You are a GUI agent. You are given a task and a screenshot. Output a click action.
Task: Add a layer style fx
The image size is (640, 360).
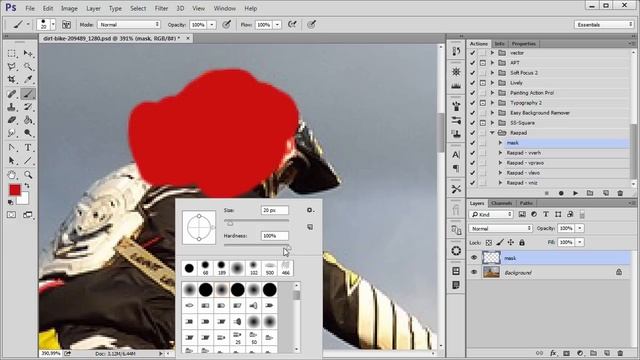click(x=553, y=353)
